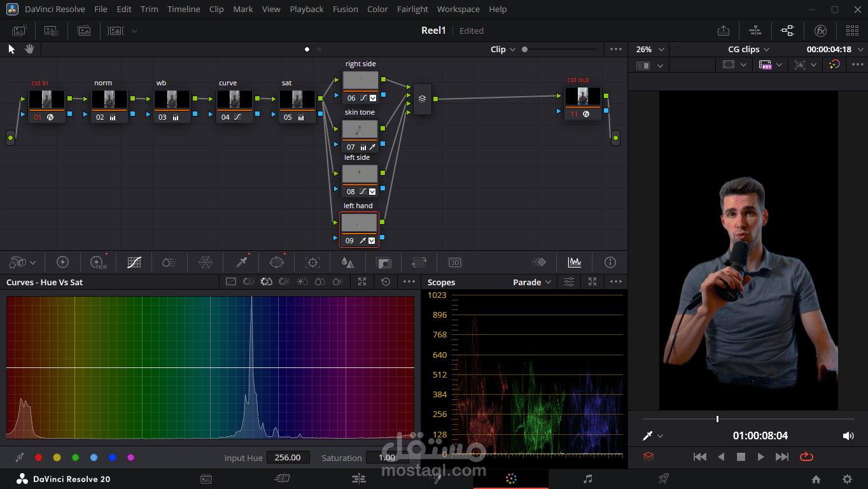Open the Power Window palette
Viewport: 868px width, 489px height.
pyautogui.click(x=277, y=262)
